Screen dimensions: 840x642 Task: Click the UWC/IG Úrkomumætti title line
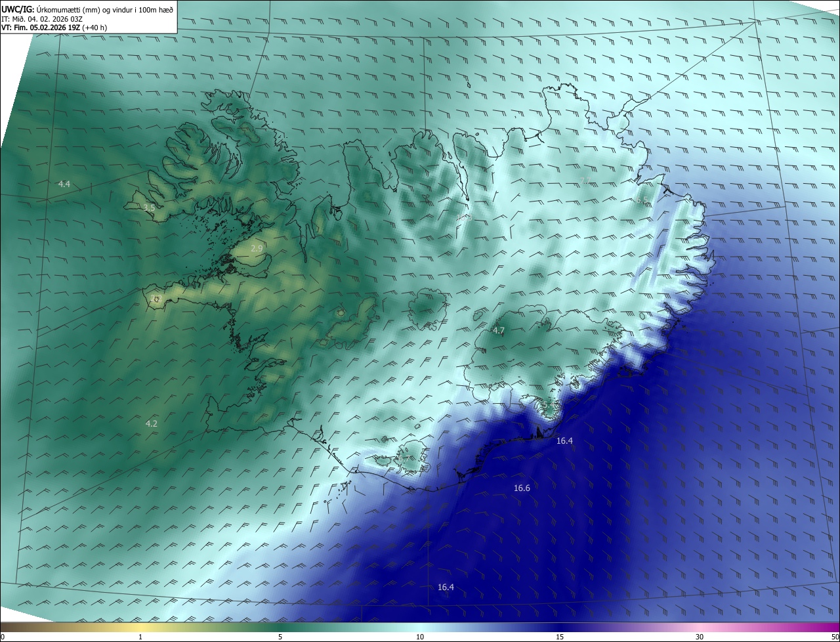coord(88,10)
